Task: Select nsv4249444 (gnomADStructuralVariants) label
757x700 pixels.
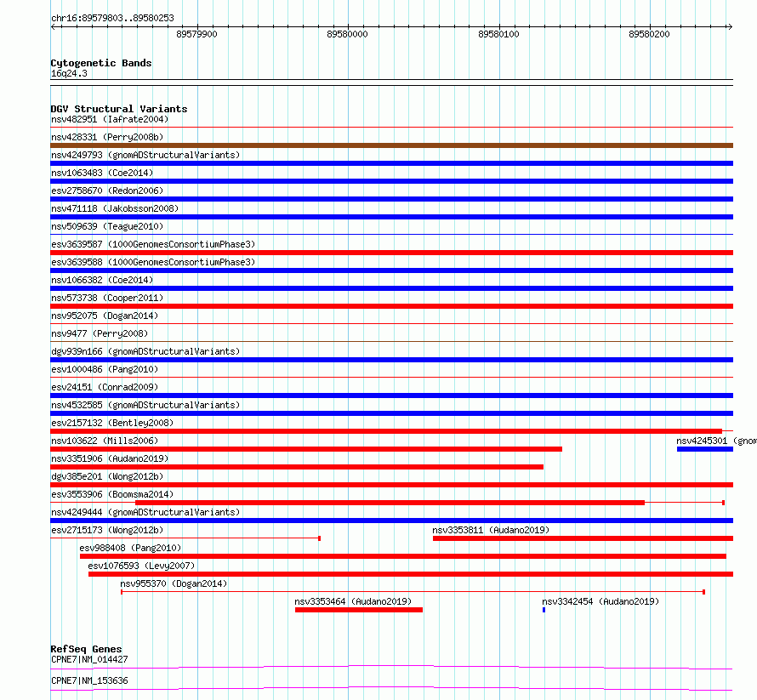Action: (x=145, y=512)
